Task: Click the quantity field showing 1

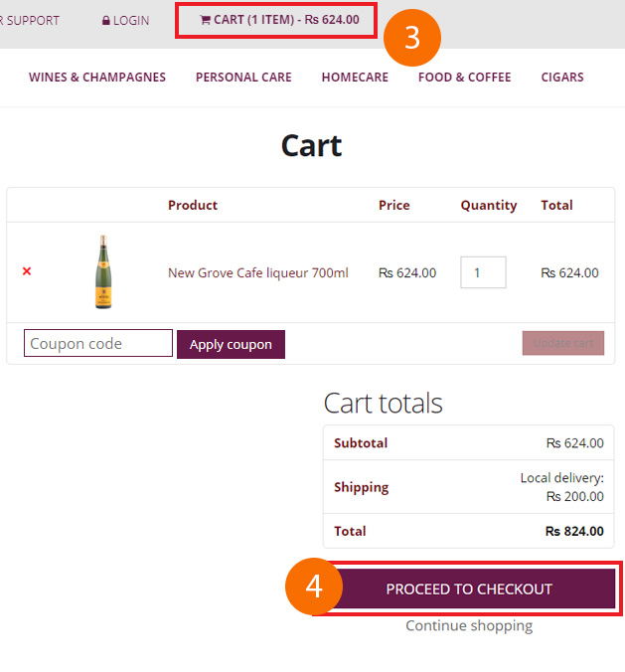Action: point(483,272)
